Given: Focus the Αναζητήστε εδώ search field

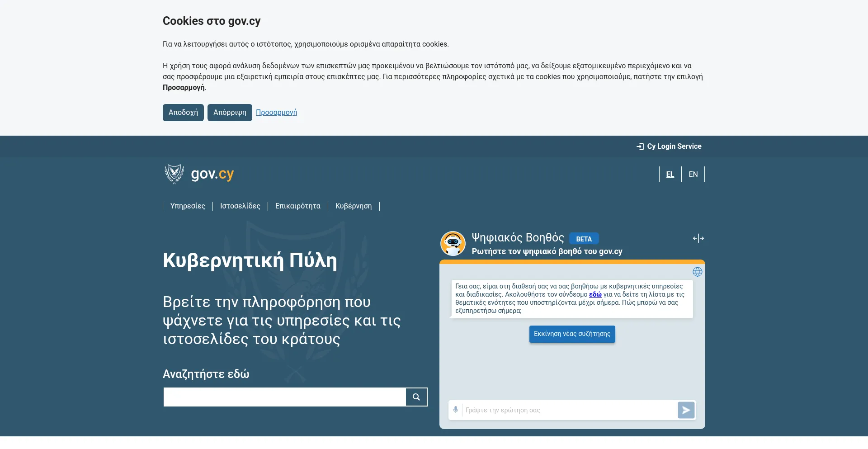Looking at the screenshot, I should [284, 397].
